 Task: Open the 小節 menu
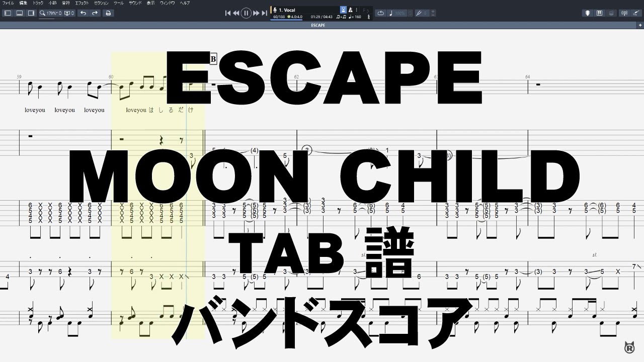[52, 3]
